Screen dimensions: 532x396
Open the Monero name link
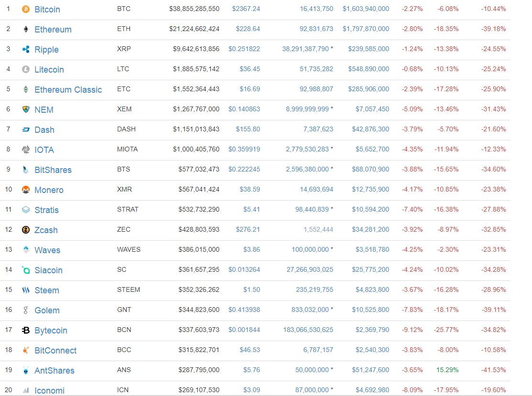coord(49,190)
